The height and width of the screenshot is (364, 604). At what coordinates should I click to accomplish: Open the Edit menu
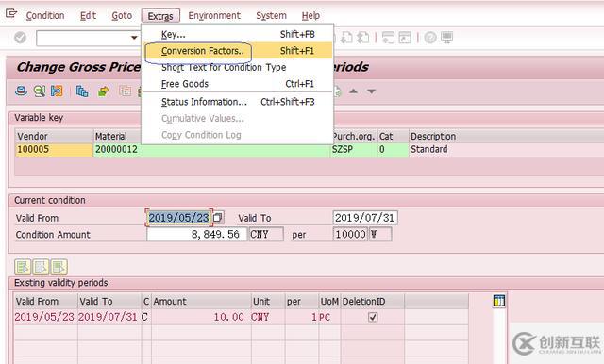coord(88,16)
